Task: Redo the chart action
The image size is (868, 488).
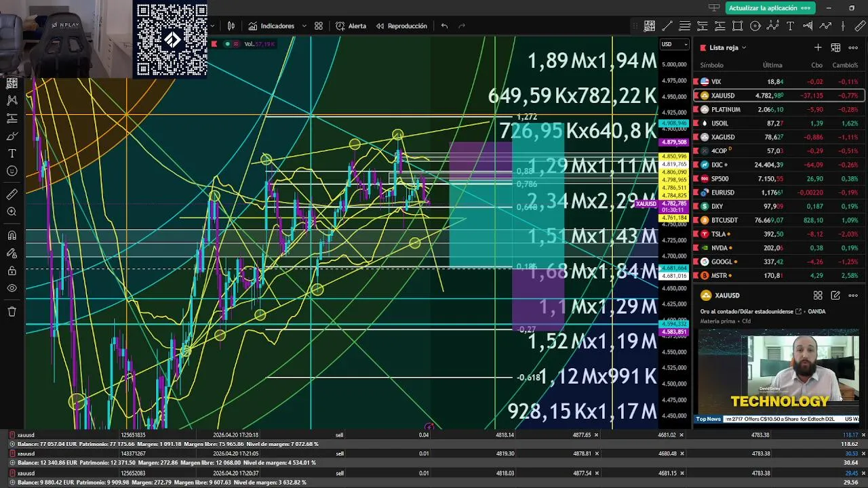Action: coord(462,26)
